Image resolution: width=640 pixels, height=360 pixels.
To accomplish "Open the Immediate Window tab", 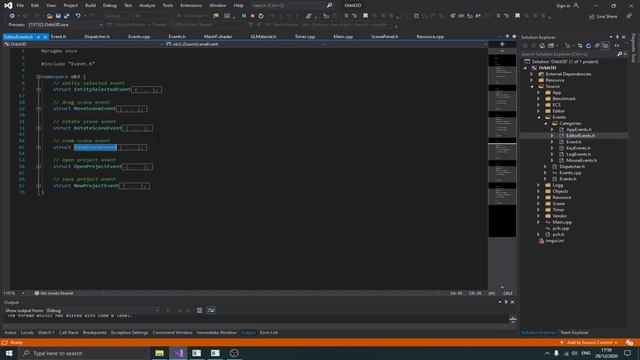I will click(x=216, y=333).
